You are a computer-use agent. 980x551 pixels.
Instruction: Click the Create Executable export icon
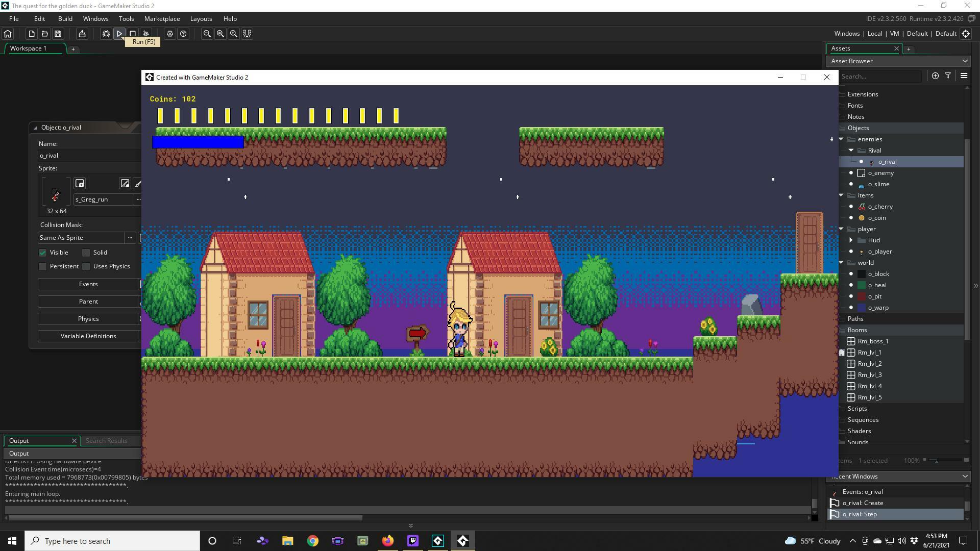(82, 34)
